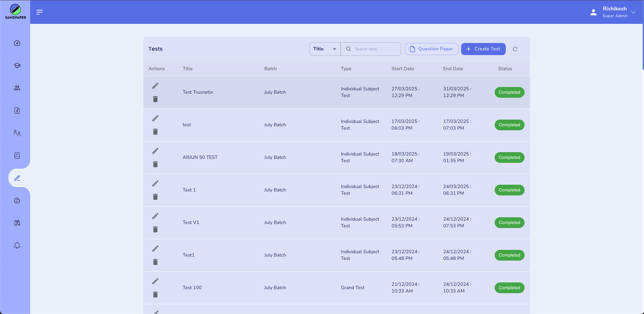Open the search magnifier in the search box
The image size is (644, 314).
[x=349, y=49]
